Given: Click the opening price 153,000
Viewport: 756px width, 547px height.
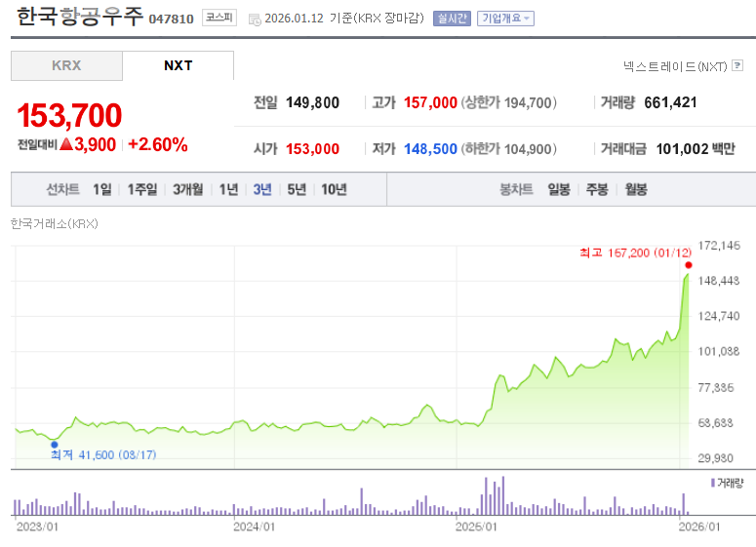Looking at the screenshot, I should click(312, 149).
